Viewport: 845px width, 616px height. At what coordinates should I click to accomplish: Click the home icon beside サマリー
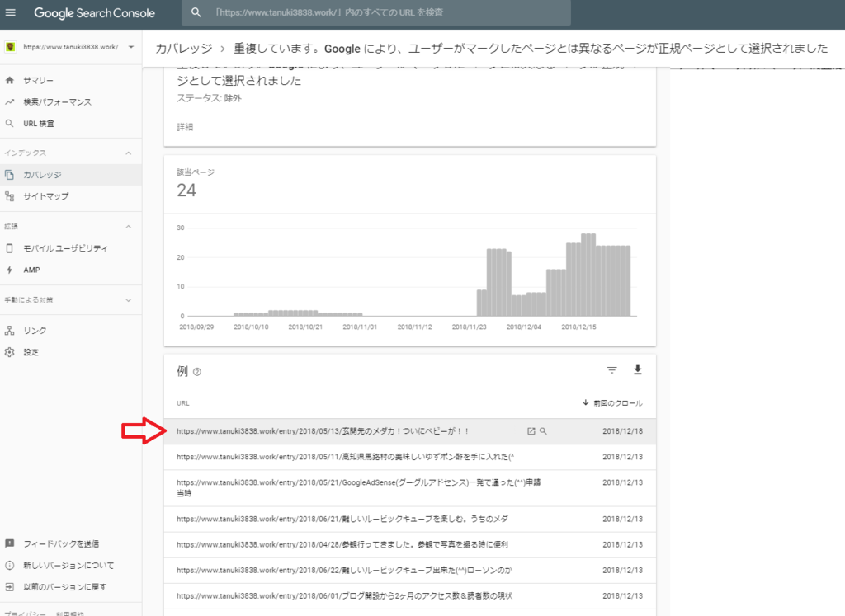[9, 80]
